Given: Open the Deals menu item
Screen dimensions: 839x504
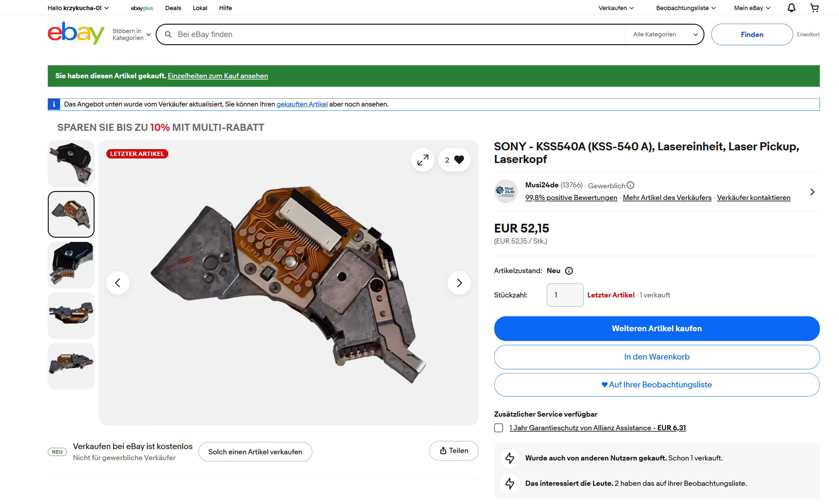Looking at the screenshot, I should [x=173, y=8].
